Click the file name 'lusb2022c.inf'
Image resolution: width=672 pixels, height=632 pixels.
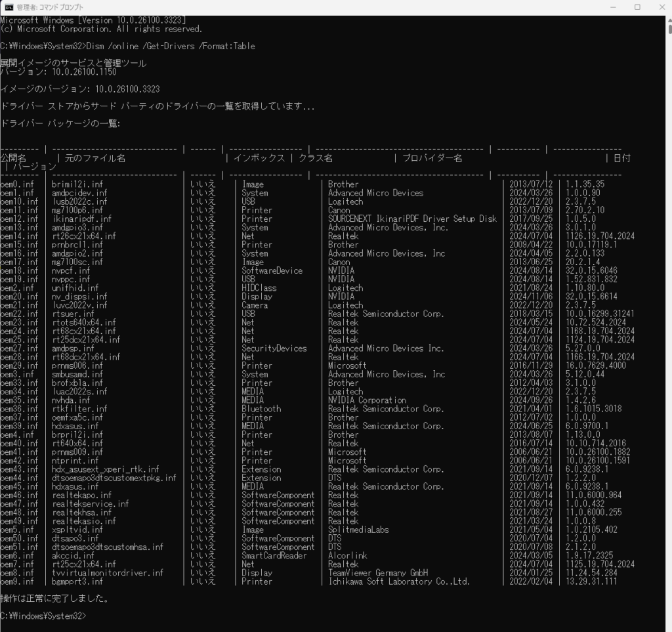[79, 201]
